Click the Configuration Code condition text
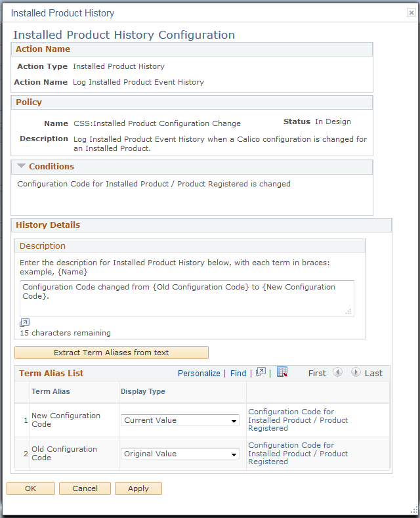The image size is (420, 518). (x=154, y=184)
